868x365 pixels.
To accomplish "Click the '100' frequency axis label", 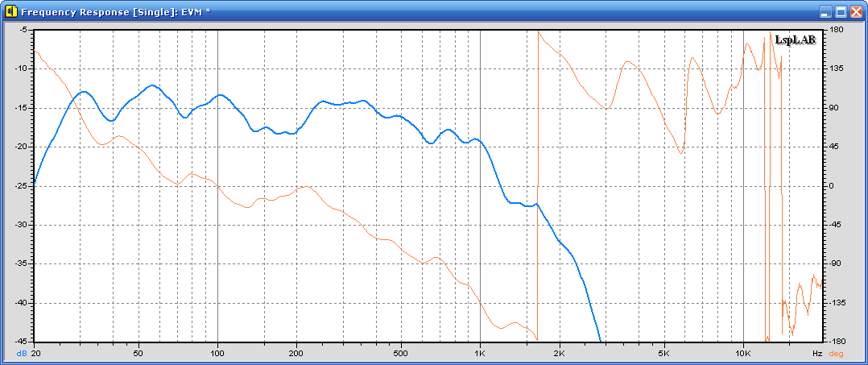I will click(x=217, y=353).
